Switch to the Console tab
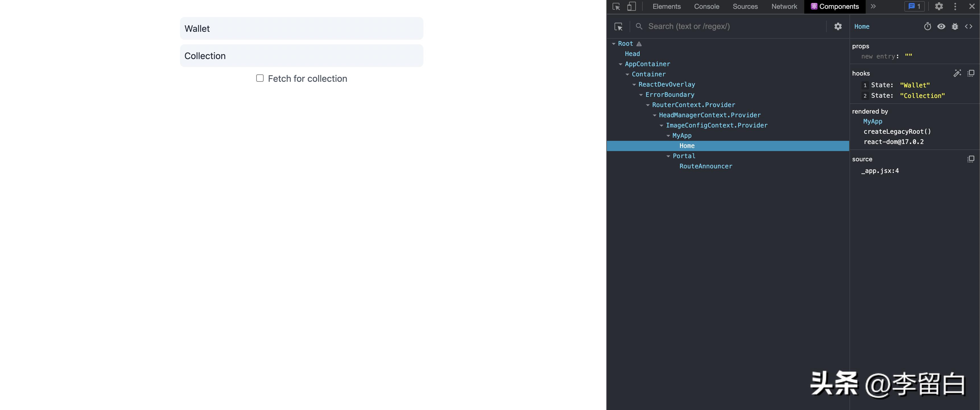Image resolution: width=980 pixels, height=410 pixels. tap(706, 7)
